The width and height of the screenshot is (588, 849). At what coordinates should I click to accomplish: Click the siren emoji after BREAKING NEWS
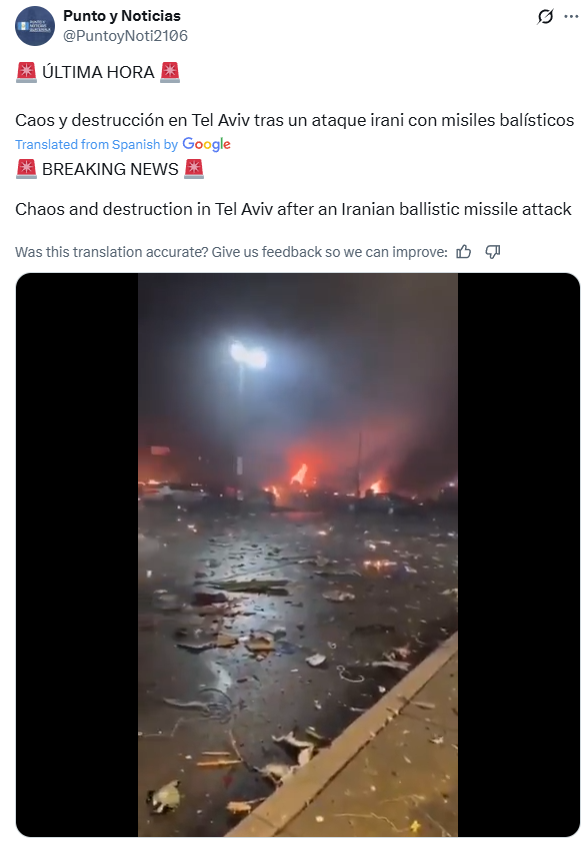point(194,169)
